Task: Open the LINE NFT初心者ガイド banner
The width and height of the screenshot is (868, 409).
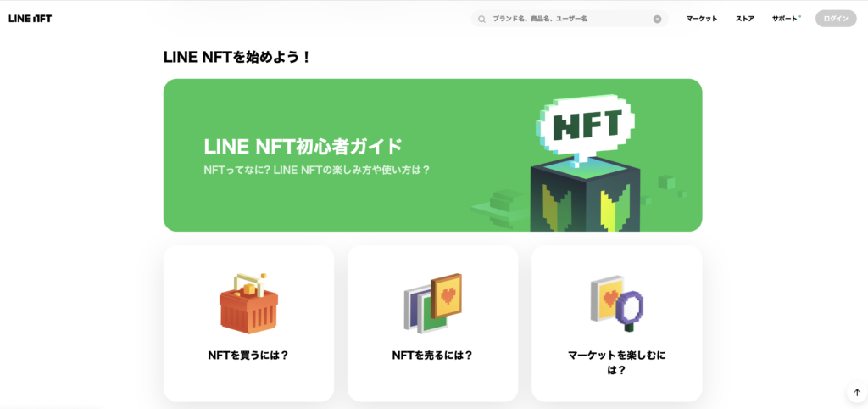Action: (x=432, y=155)
